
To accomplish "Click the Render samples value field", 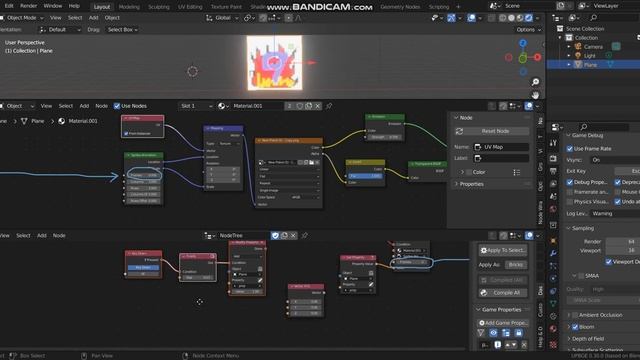I will pos(623,242).
